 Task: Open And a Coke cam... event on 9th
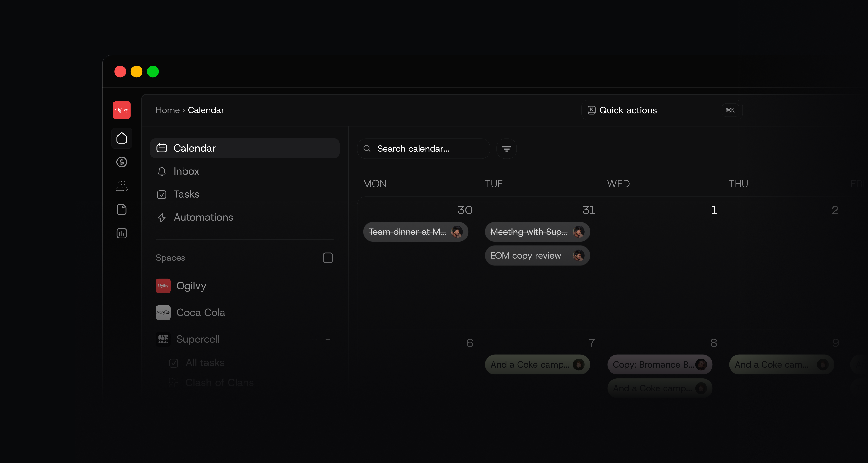(x=781, y=365)
